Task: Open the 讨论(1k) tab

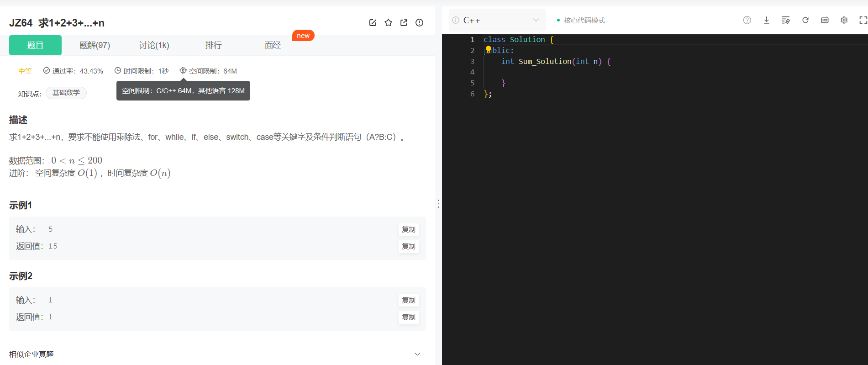Action: coord(154,45)
